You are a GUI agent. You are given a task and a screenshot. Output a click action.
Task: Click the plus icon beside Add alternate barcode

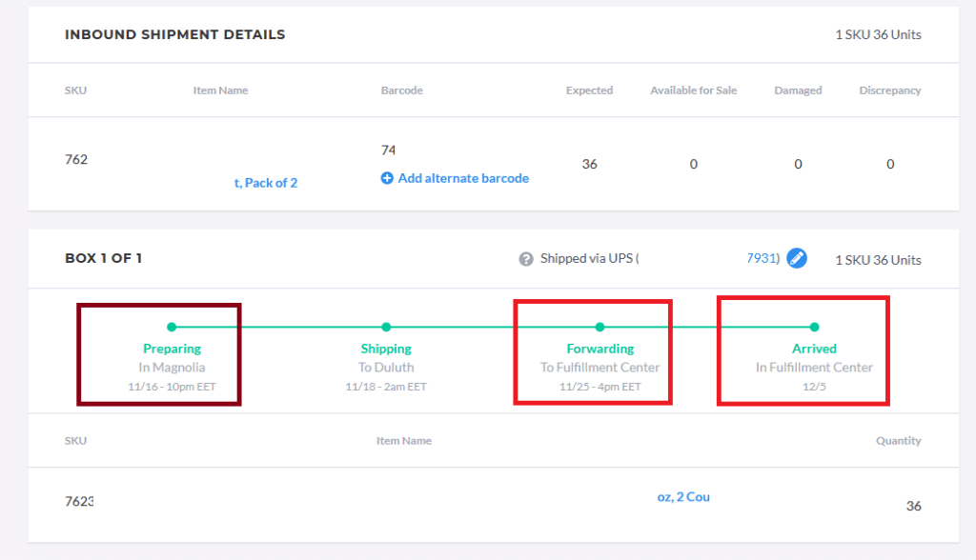click(x=387, y=178)
